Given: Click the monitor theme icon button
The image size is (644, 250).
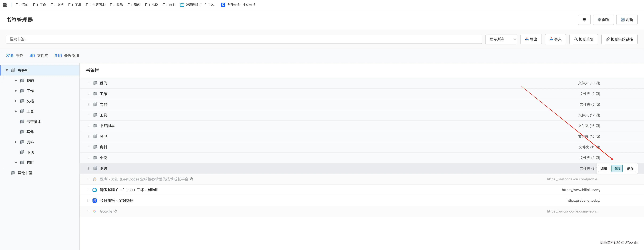Looking at the screenshot, I should [x=584, y=20].
